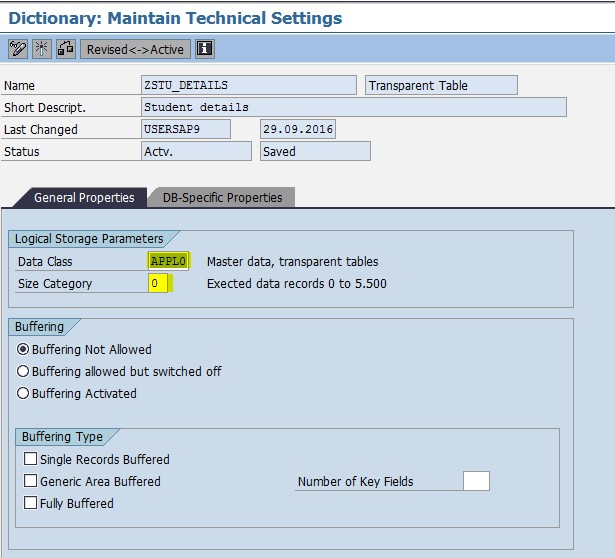Click the Data Class field APPL0
Viewport: 615px width, 558px height.
tap(169, 261)
